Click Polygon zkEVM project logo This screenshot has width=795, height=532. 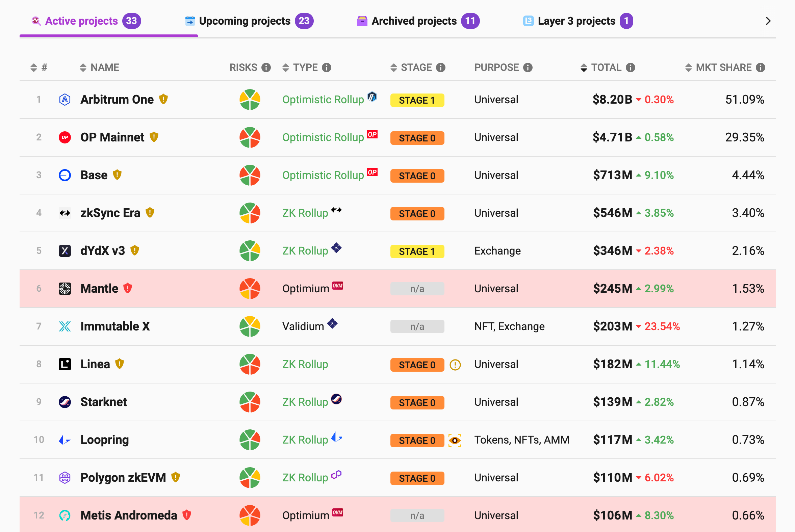pos(65,478)
